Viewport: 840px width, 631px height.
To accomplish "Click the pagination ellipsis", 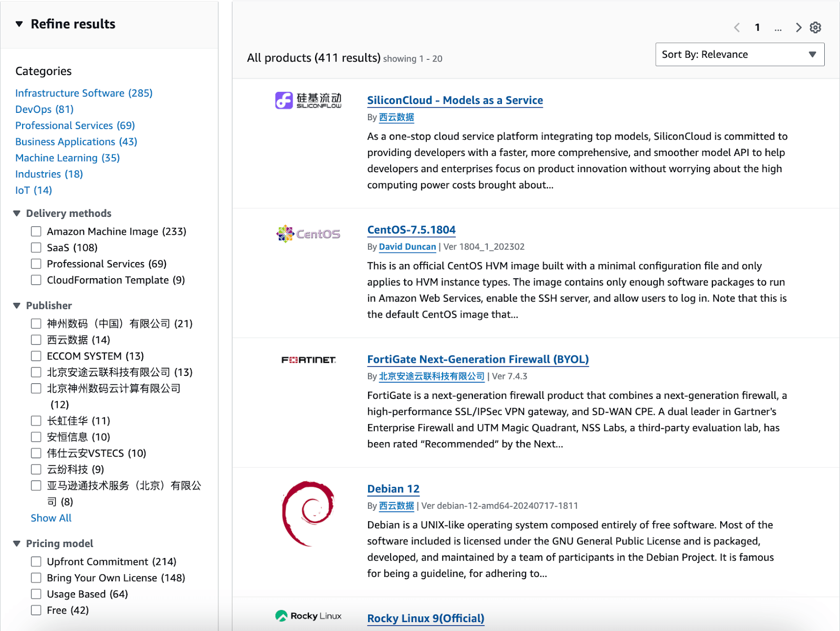I will point(778,28).
